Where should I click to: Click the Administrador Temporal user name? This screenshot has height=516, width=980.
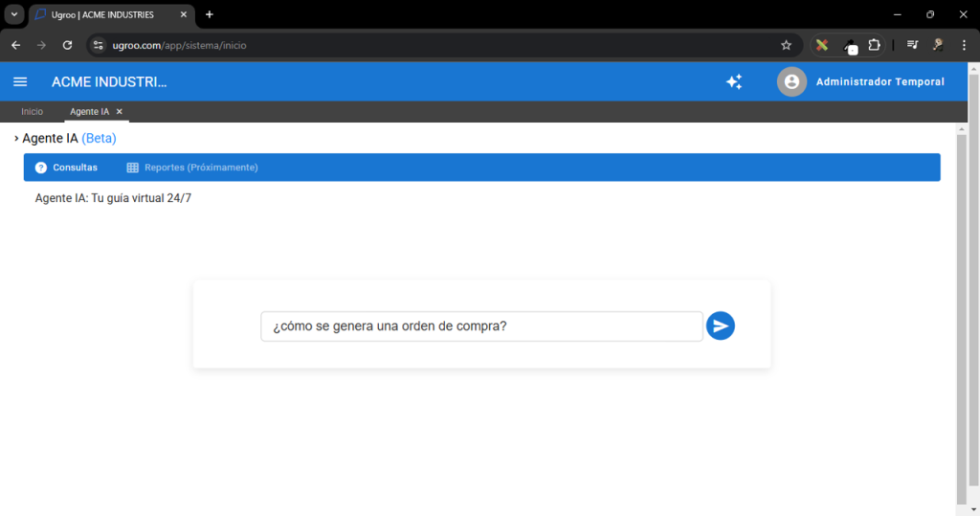click(x=880, y=82)
